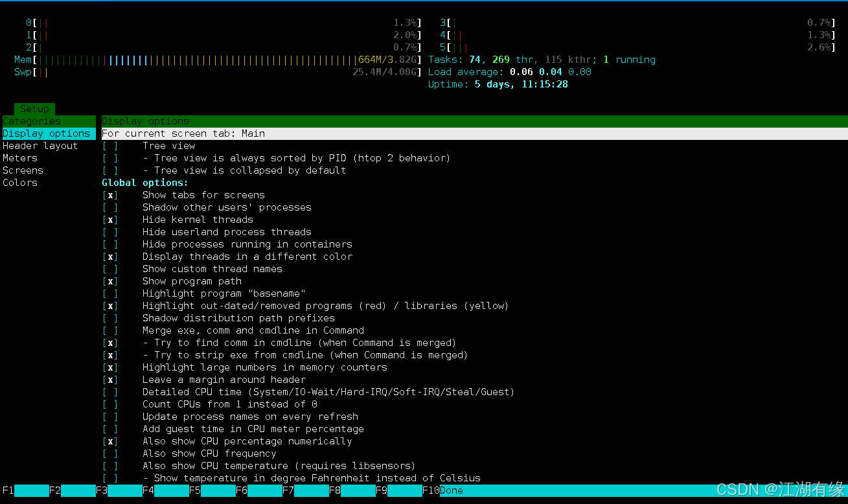Viewport: 848px width, 504px height.
Task: Enable Update process names on every refresh
Action: point(110,417)
